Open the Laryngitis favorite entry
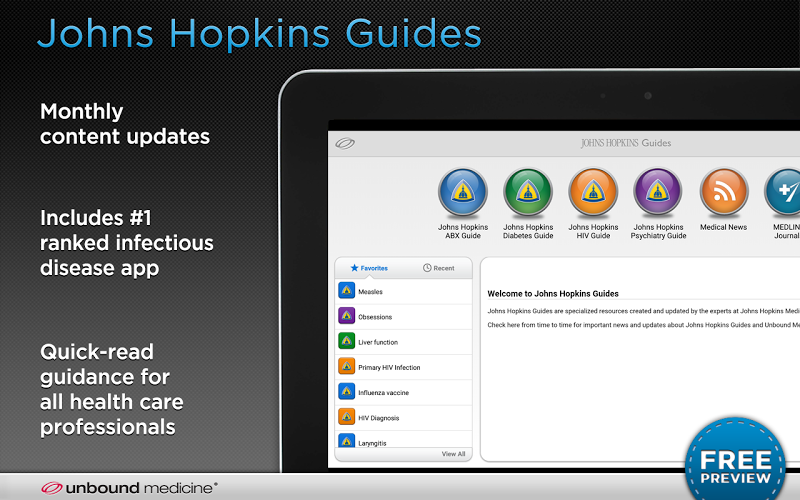The width and height of the screenshot is (800, 500). click(404, 440)
